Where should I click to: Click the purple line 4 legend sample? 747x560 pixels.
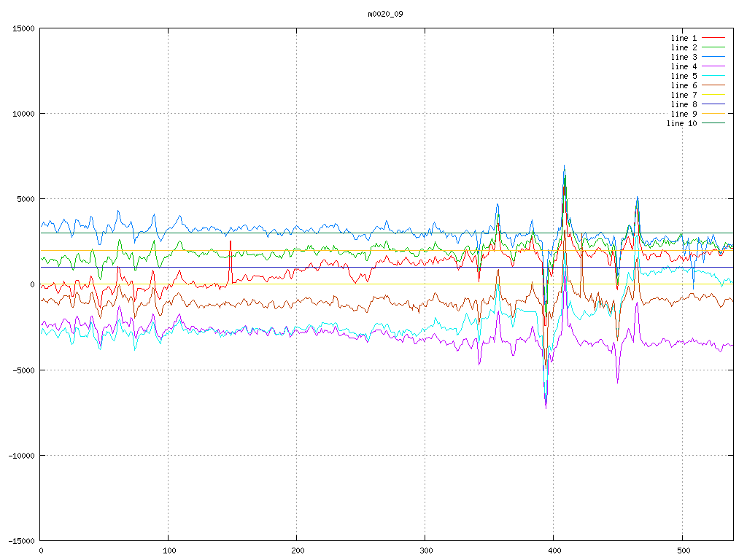[714, 66]
